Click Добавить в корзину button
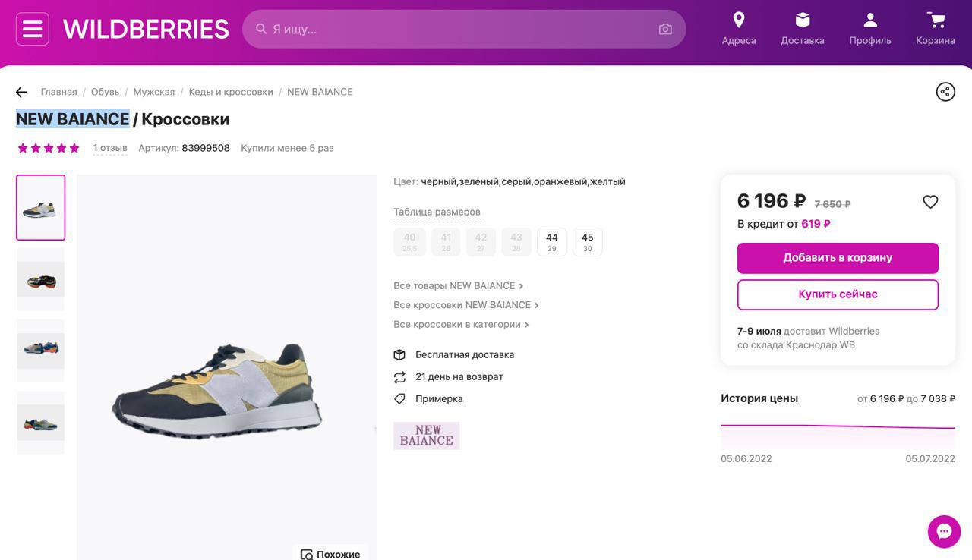Viewport: 972px width, 560px height. click(x=838, y=258)
